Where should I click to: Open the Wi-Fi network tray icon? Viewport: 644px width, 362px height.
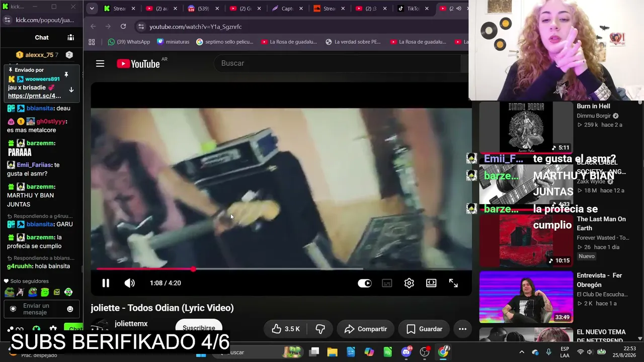point(581,352)
